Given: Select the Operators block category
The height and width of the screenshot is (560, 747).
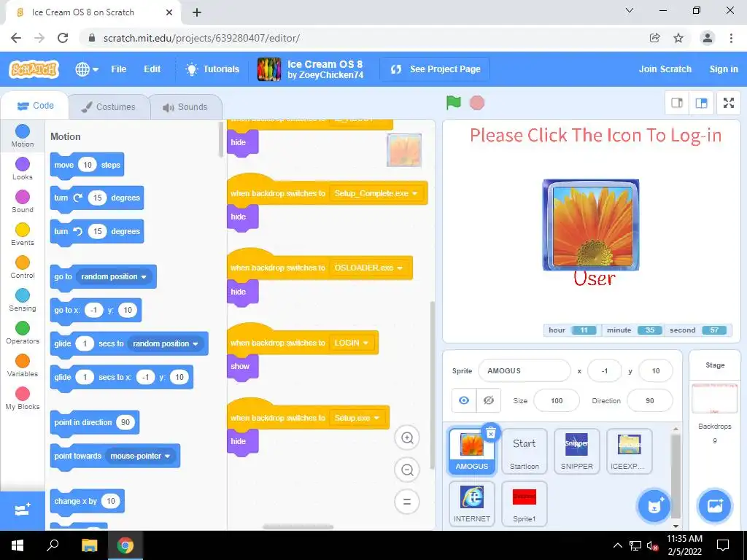Looking at the screenshot, I should click(23, 332).
